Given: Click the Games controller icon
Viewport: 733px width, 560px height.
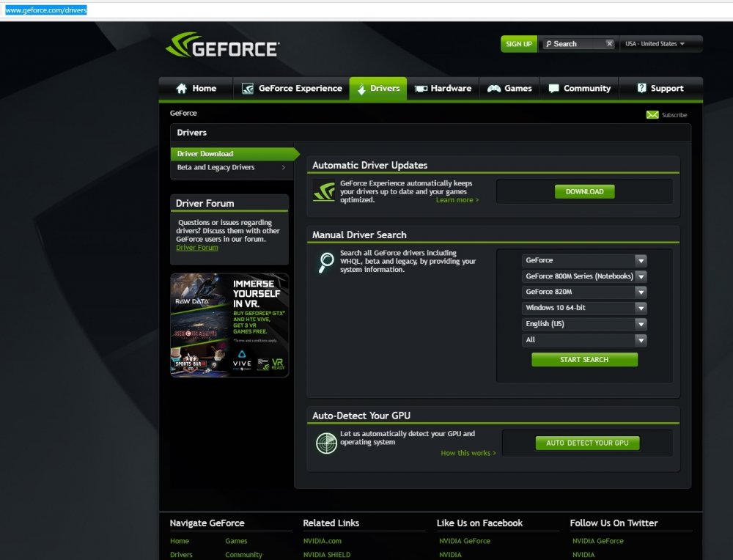Looking at the screenshot, I should (493, 89).
